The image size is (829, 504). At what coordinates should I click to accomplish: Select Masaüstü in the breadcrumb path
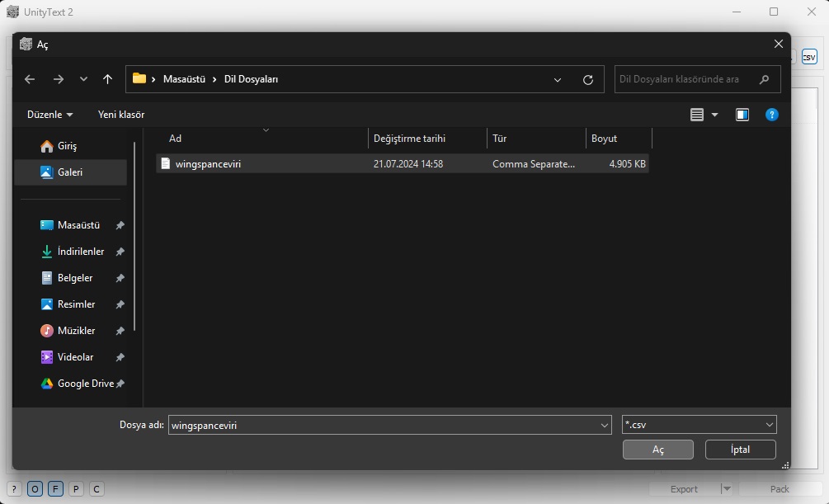pos(184,79)
